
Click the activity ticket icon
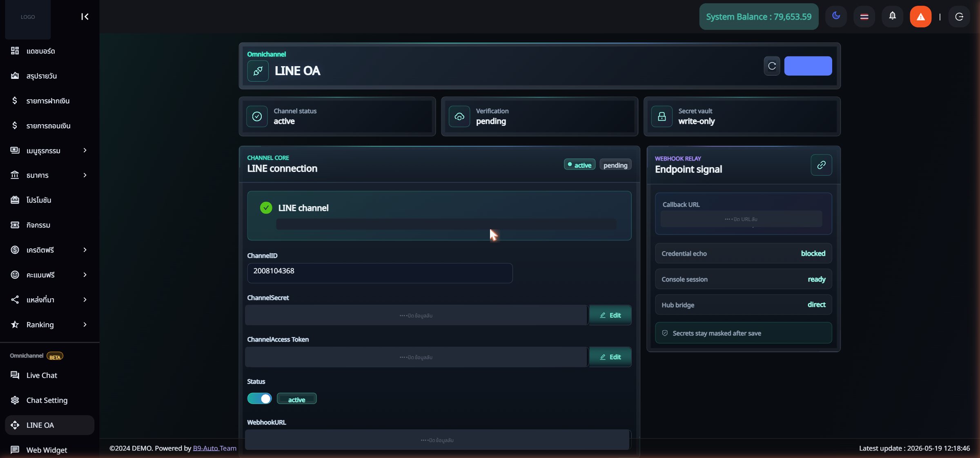[15, 225]
